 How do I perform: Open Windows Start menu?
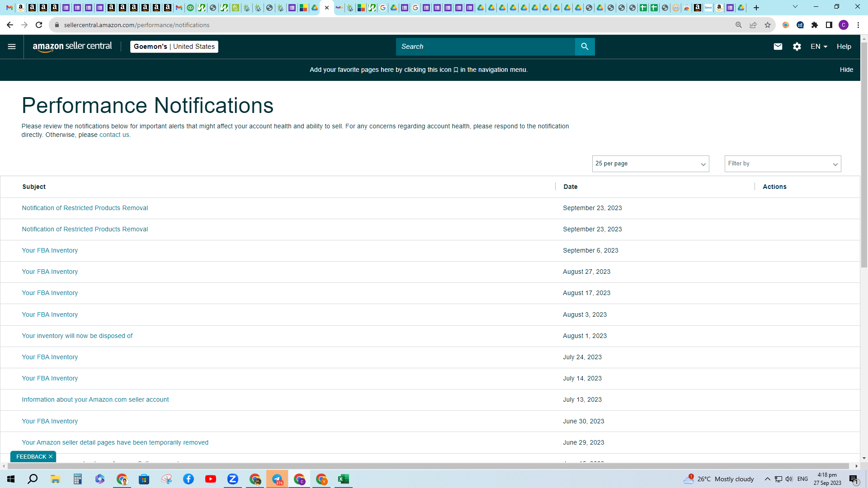[11, 479]
